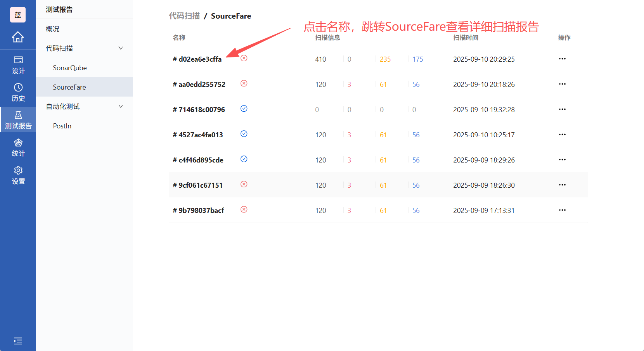
Task: Open the 设置 settings section
Action: 18,176
